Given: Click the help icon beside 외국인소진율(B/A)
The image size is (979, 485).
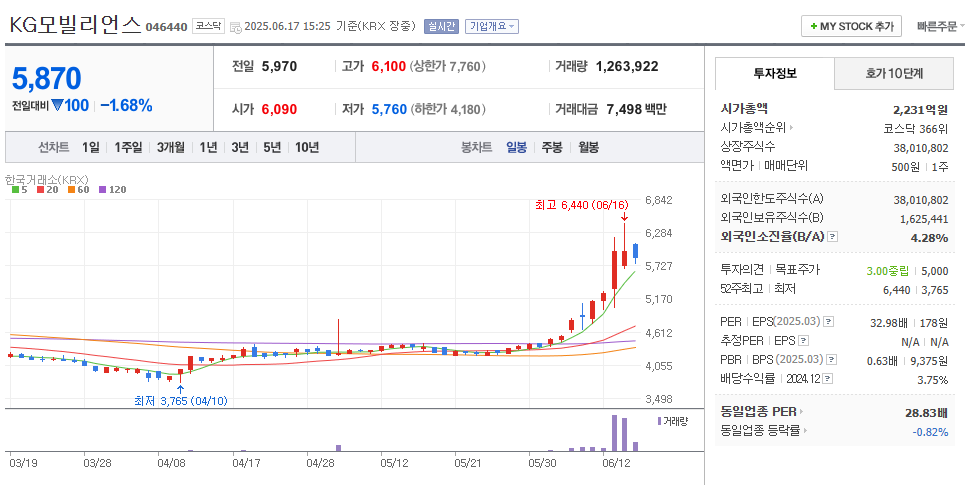Looking at the screenshot, I should click(x=833, y=237).
